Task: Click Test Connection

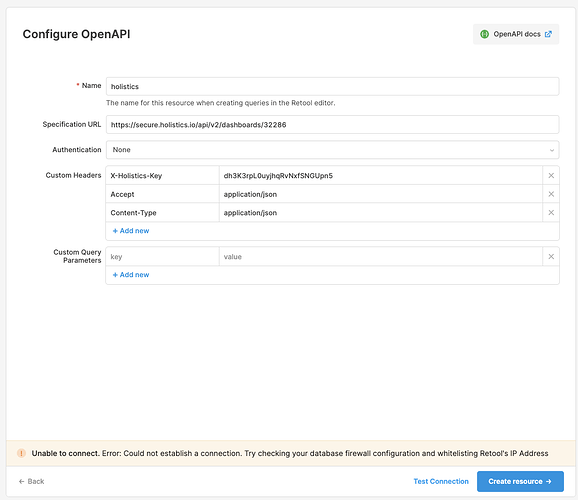Action: (x=441, y=481)
